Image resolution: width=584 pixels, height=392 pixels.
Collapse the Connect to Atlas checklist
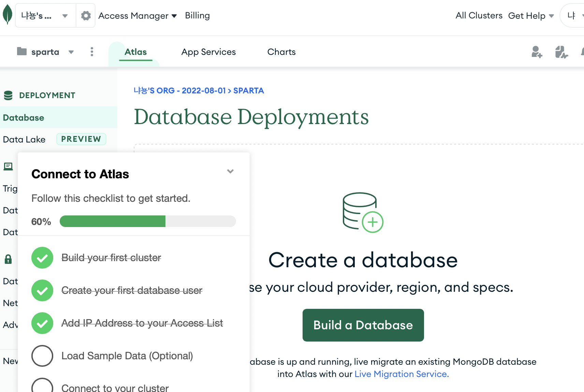(231, 171)
